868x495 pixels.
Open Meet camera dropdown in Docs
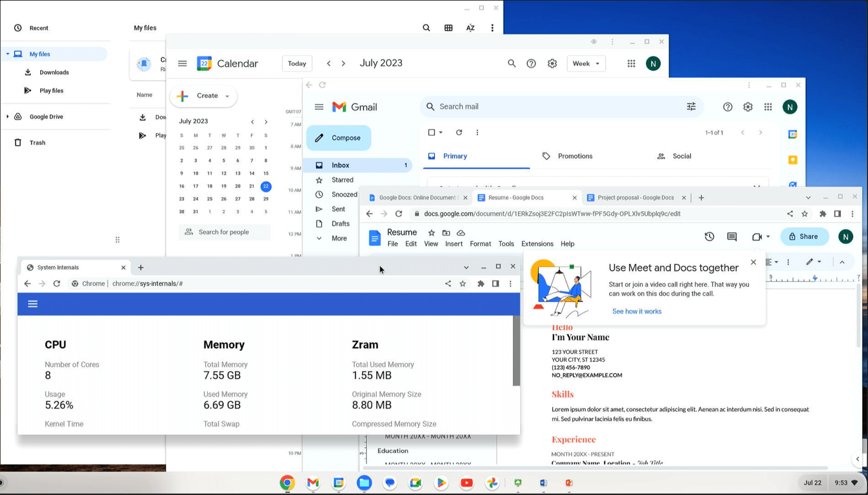pyautogui.click(x=768, y=237)
